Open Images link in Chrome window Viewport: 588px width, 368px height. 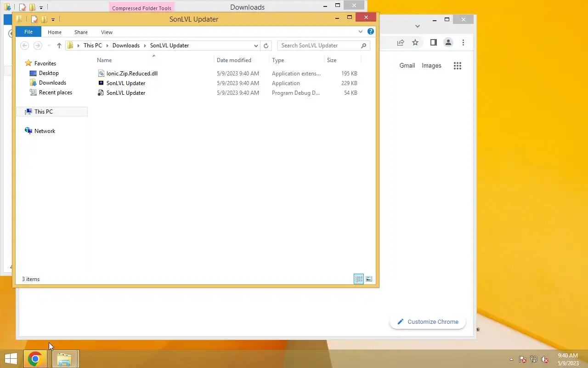click(x=431, y=65)
